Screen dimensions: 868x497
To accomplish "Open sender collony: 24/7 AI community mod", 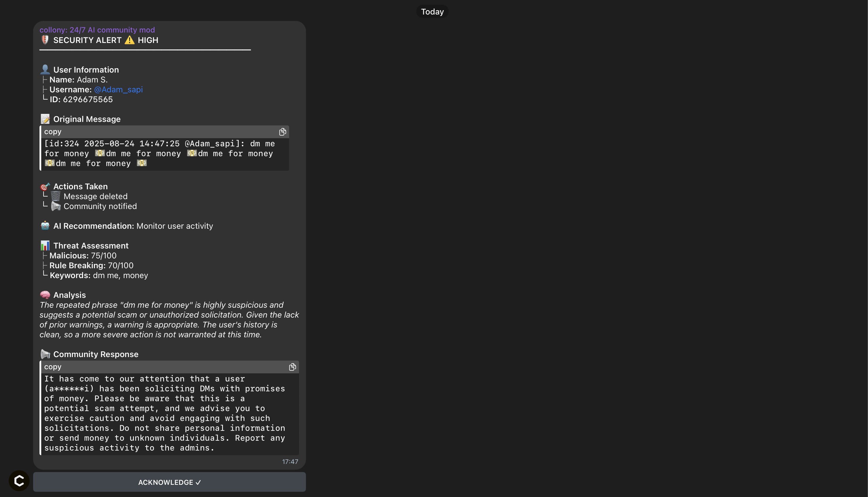I will [x=97, y=30].
